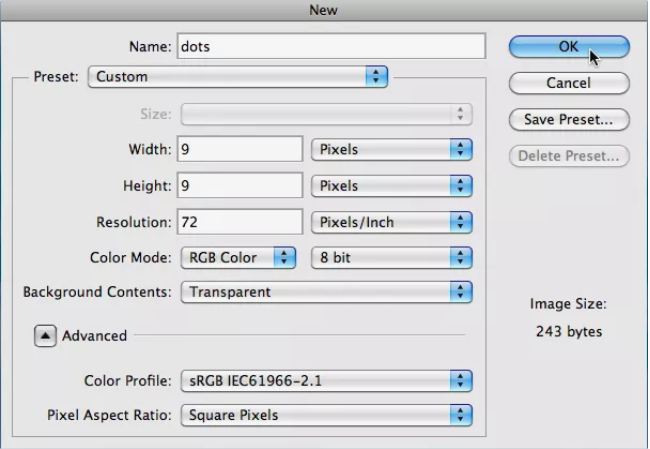
Task: Open the Height units Pixels dropdown
Action: [392, 186]
